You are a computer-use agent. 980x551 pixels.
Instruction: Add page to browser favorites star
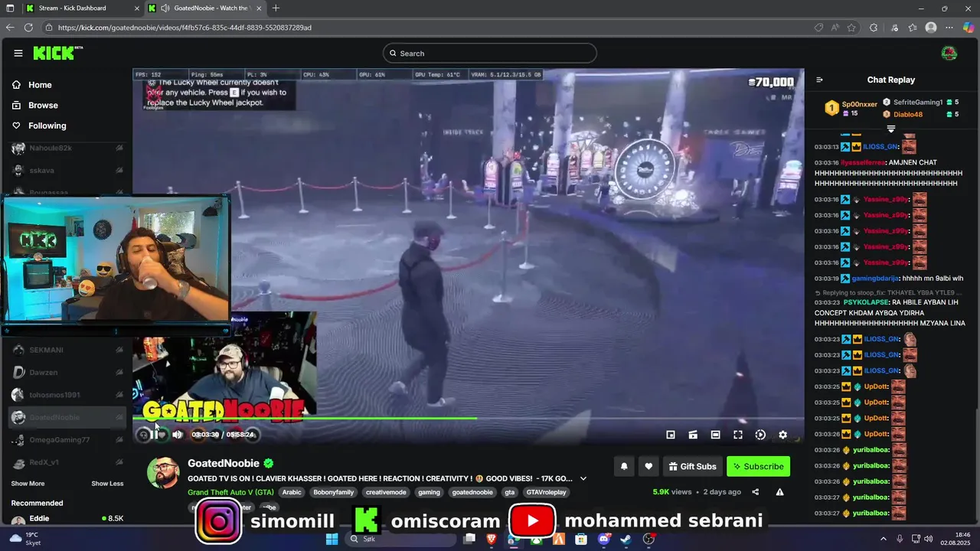851,28
